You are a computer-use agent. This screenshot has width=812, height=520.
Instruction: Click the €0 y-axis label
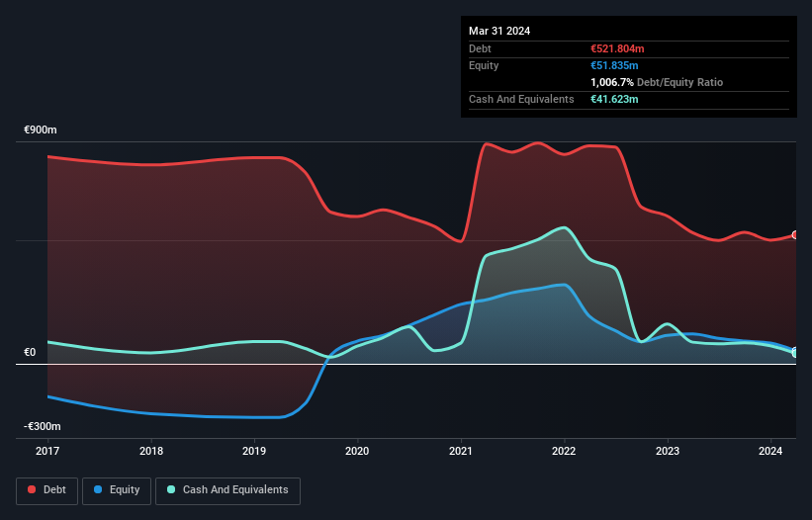click(30, 352)
